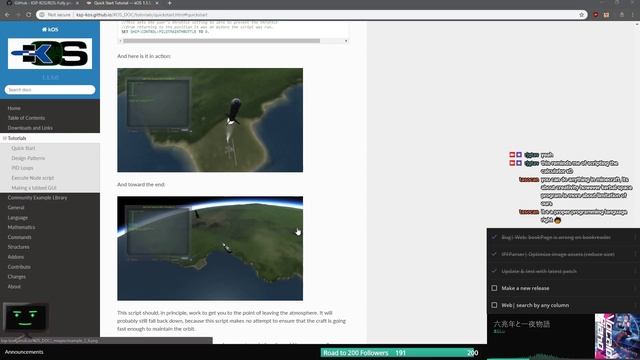Uncheck the 'Bug | Web: BookPage' completed task
Screen dimensions: 640x360
tap(494, 237)
